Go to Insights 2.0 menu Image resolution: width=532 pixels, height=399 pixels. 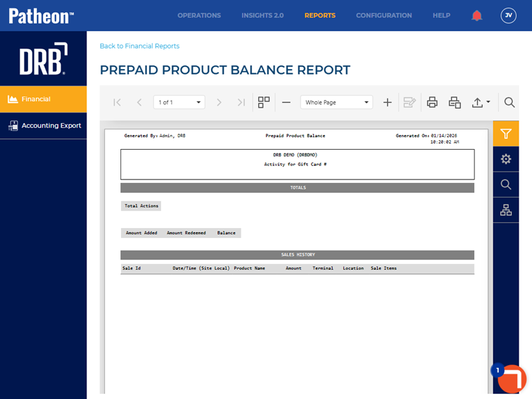pos(262,15)
